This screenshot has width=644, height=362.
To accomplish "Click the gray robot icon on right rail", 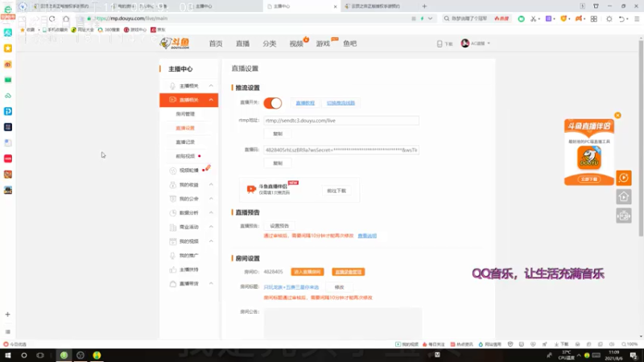I will click(624, 216).
